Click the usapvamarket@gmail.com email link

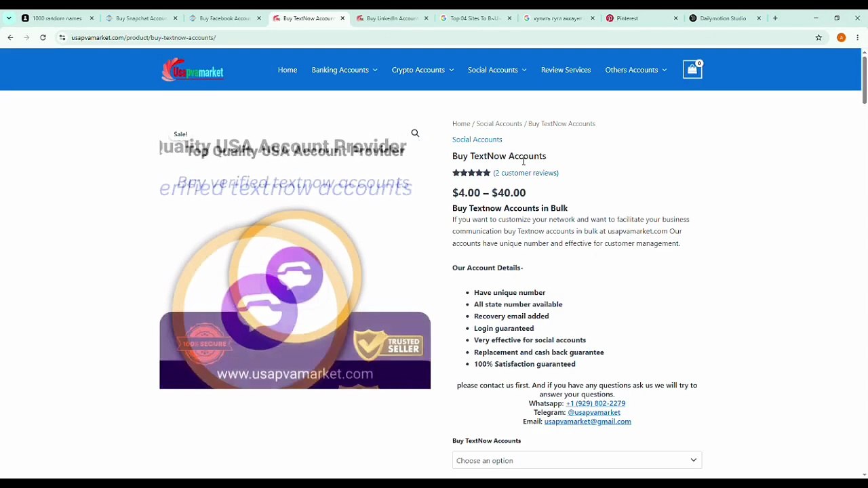pos(587,422)
